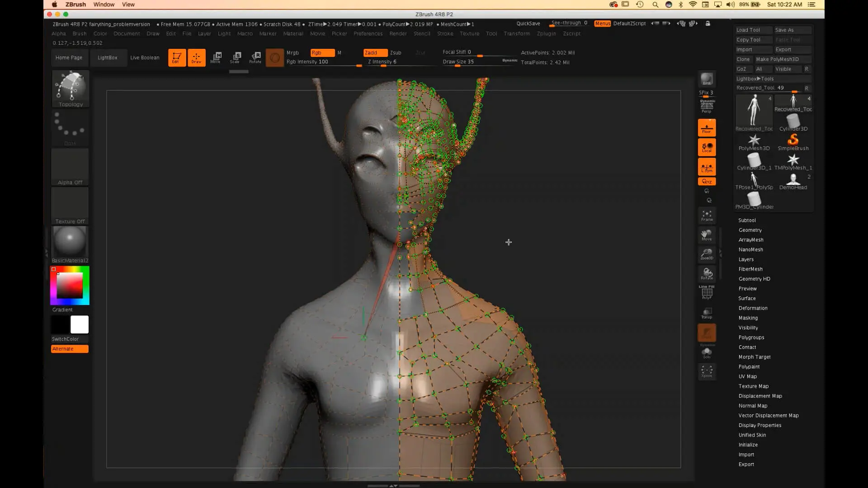The width and height of the screenshot is (868, 488).
Task: Switch to Zsub mode
Action: (396, 53)
